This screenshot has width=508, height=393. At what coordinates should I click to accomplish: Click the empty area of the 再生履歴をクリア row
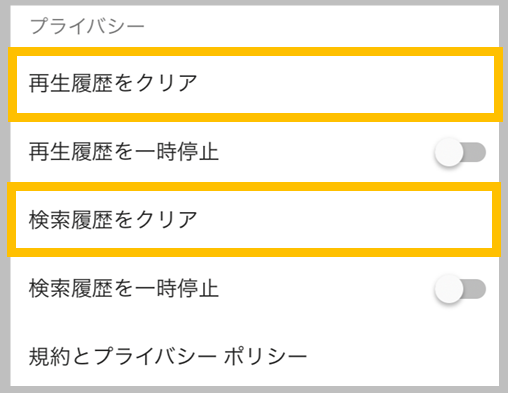pyautogui.click(x=345, y=84)
